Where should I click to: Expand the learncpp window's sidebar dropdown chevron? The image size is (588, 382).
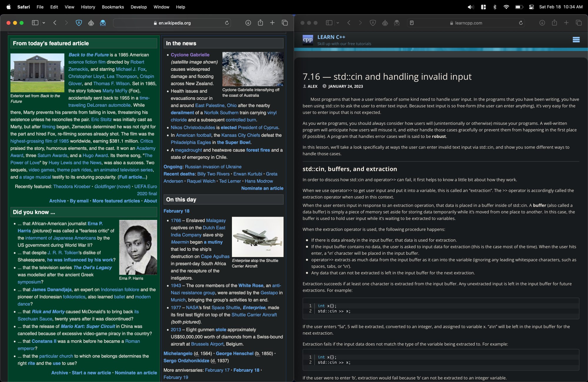pos(338,23)
